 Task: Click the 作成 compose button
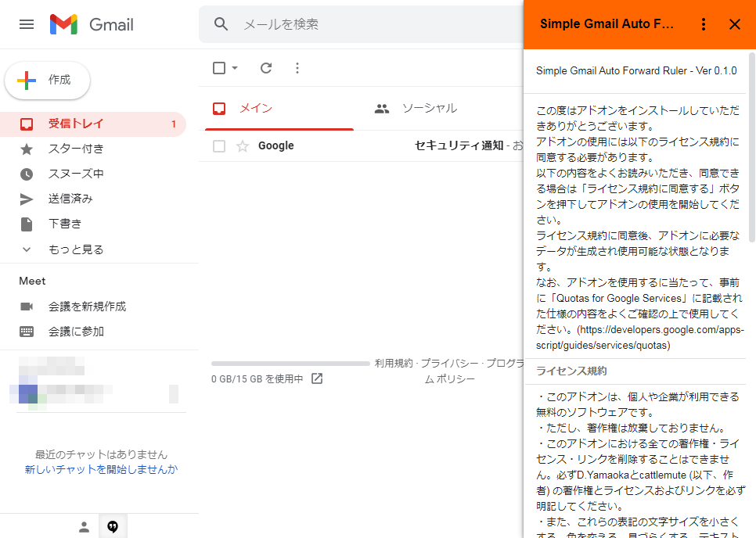47,80
